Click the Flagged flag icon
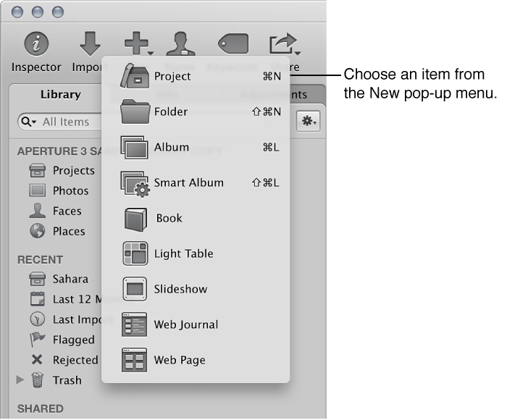The image size is (507, 420). (38, 340)
